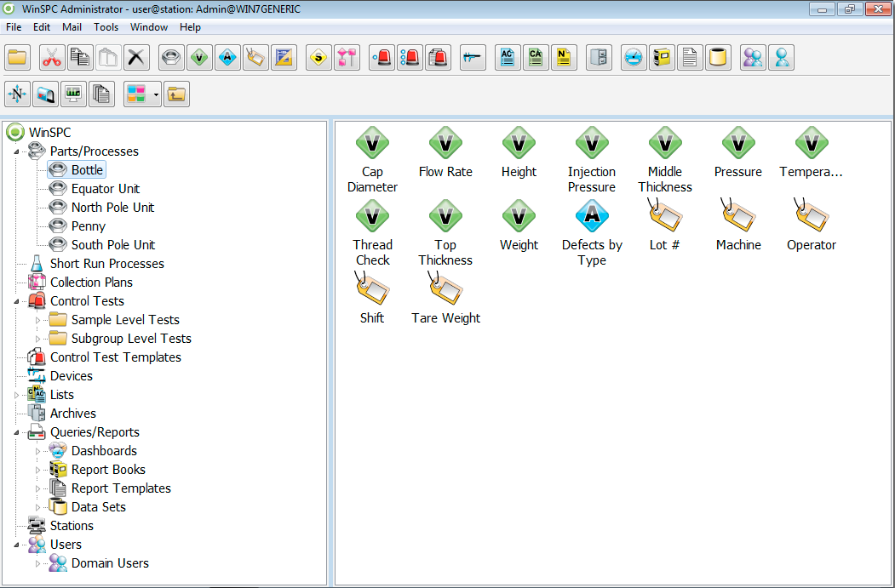Select the Penny part in tree
The image size is (895, 588).
(88, 226)
